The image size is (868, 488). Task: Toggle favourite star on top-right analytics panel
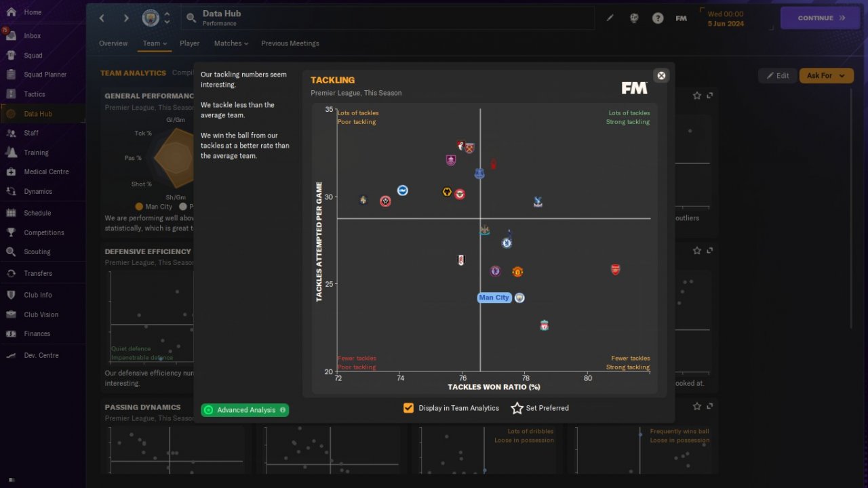point(697,96)
